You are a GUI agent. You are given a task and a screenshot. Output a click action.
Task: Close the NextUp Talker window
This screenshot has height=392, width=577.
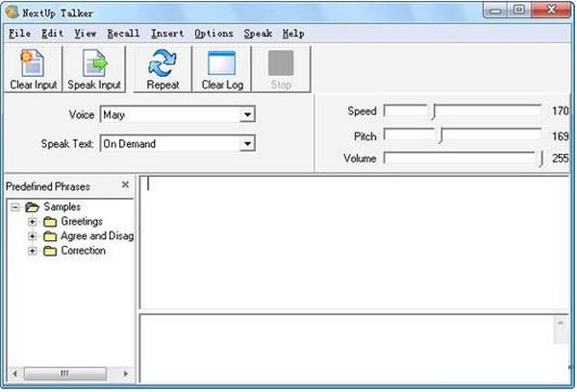[x=551, y=10]
